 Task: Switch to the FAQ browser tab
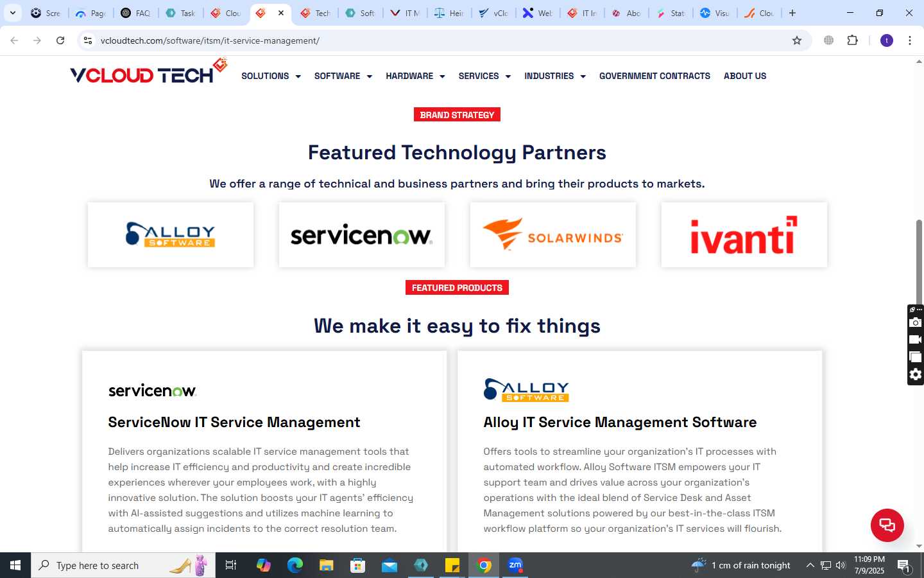(x=135, y=13)
